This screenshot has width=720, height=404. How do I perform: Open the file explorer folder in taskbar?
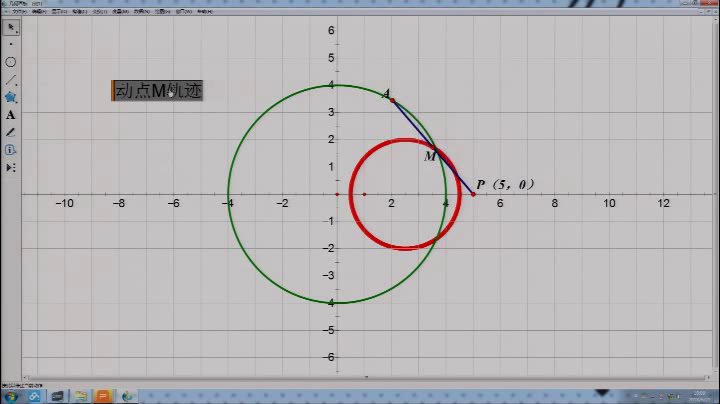click(80, 396)
